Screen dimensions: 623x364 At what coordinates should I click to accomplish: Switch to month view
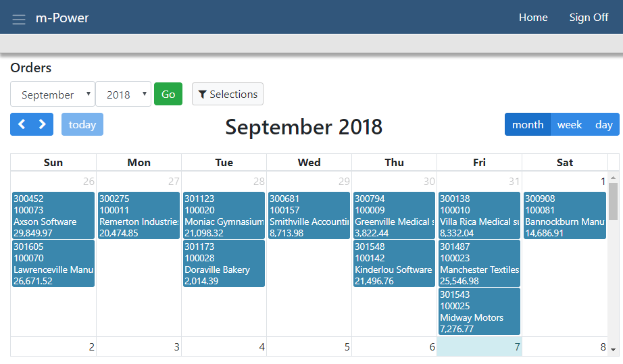click(528, 124)
